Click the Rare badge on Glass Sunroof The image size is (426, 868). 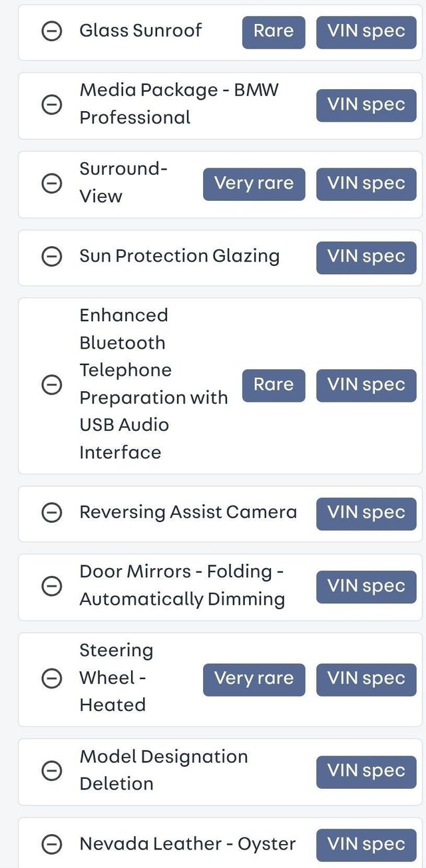[x=274, y=31]
